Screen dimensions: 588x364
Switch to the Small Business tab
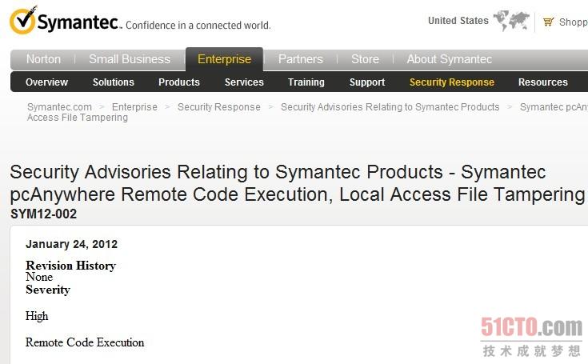[129, 59]
